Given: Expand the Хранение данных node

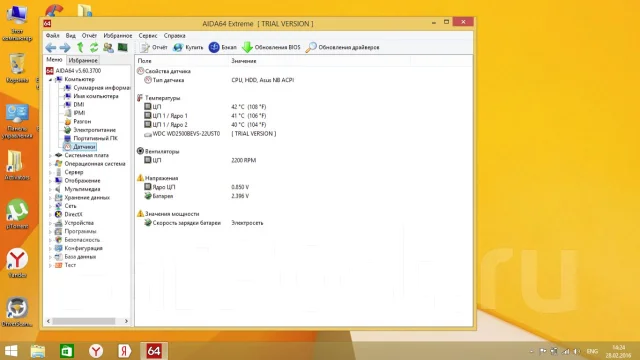Looking at the screenshot, I should click(51, 198).
